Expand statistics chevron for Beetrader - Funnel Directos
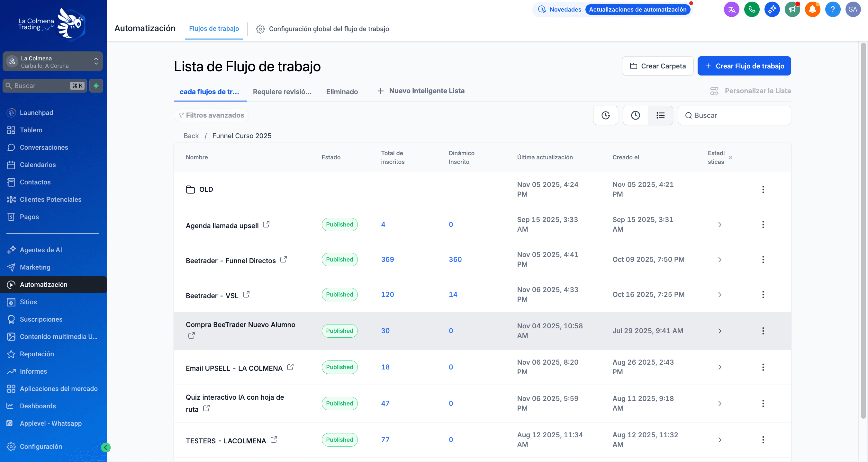 coord(719,260)
